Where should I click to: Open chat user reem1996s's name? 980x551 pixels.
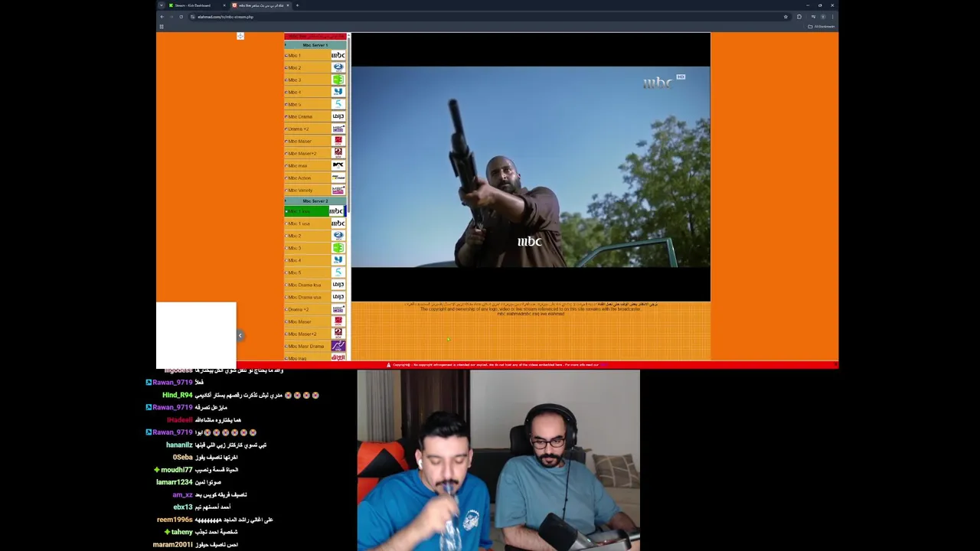(x=175, y=520)
